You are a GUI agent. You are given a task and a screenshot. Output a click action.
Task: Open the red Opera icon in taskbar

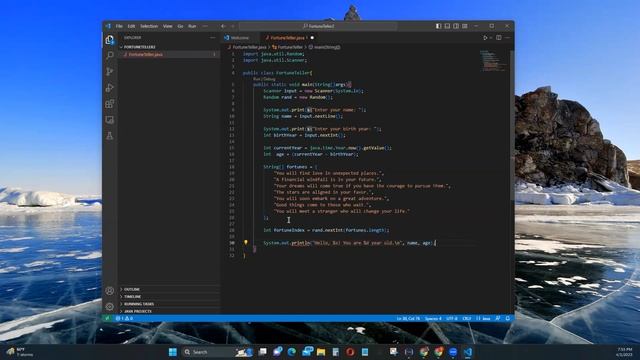[350, 352]
